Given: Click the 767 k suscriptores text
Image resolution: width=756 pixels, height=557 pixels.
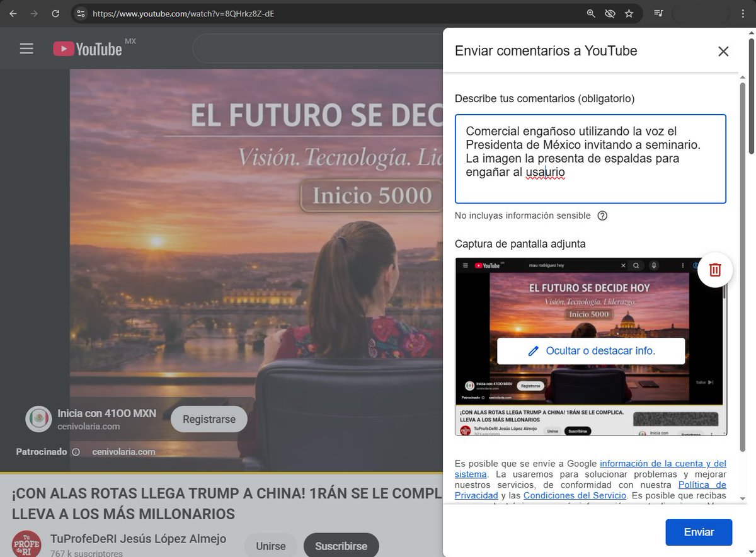Looking at the screenshot, I should (86, 553).
